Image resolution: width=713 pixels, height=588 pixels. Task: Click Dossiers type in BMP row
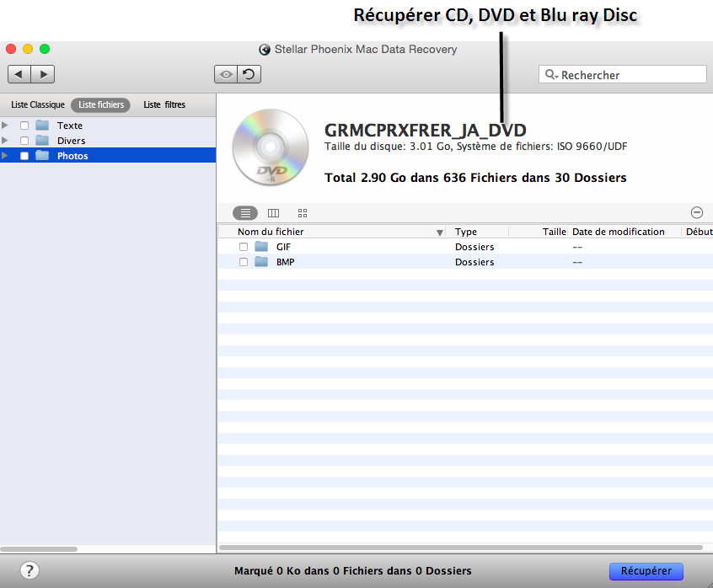point(474,262)
